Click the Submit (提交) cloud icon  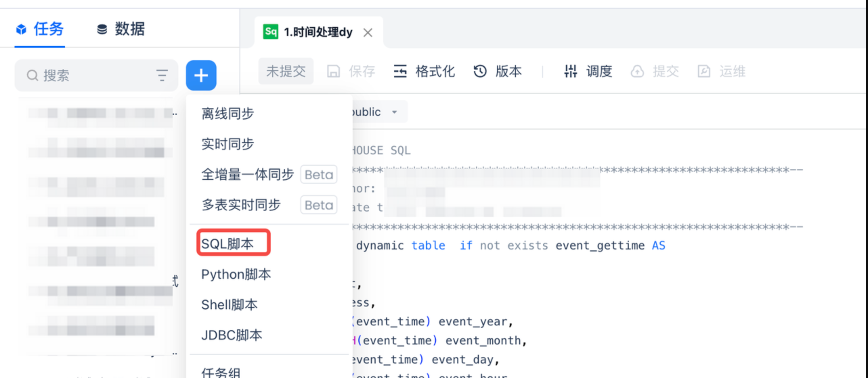637,71
